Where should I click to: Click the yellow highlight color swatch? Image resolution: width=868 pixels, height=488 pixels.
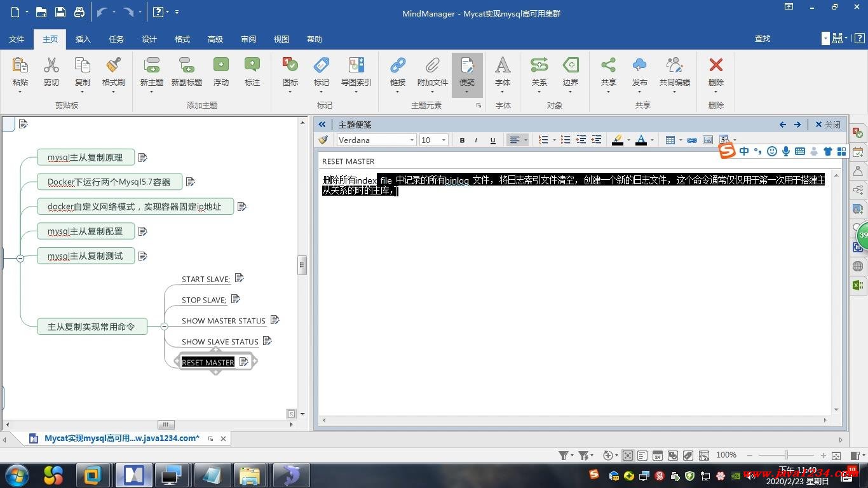[x=618, y=140]
